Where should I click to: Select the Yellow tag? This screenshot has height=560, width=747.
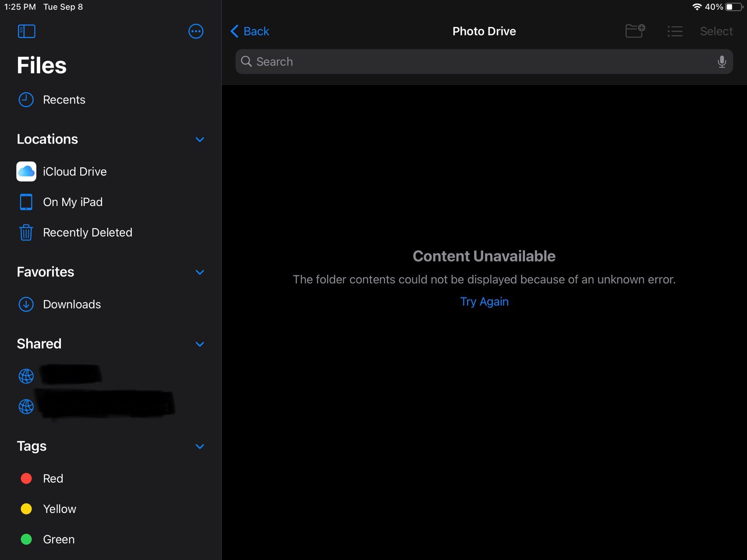tap(59, 509)
